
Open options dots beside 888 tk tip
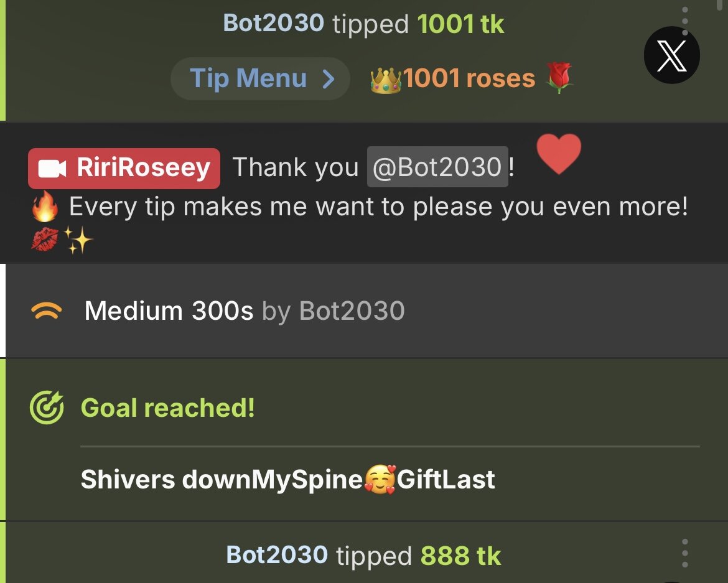coord(685,553)
